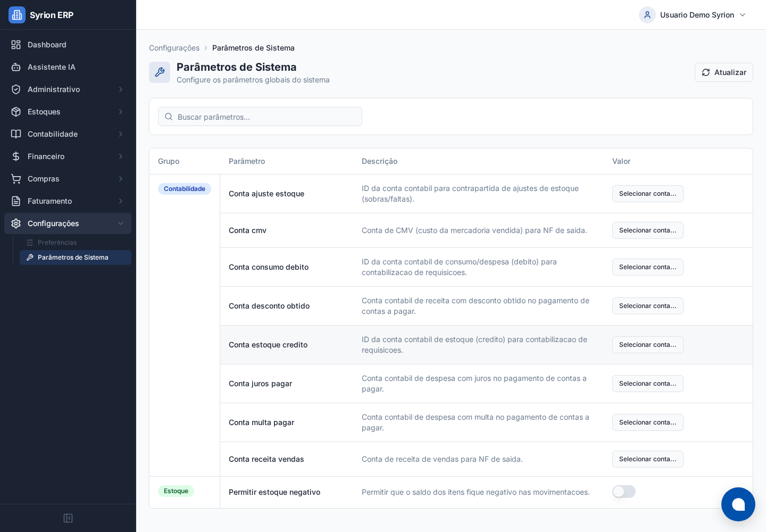Screen dimensions: 766x532
Task: Click the 'Conta cmv' parameter text
Action: click(247, 230)
